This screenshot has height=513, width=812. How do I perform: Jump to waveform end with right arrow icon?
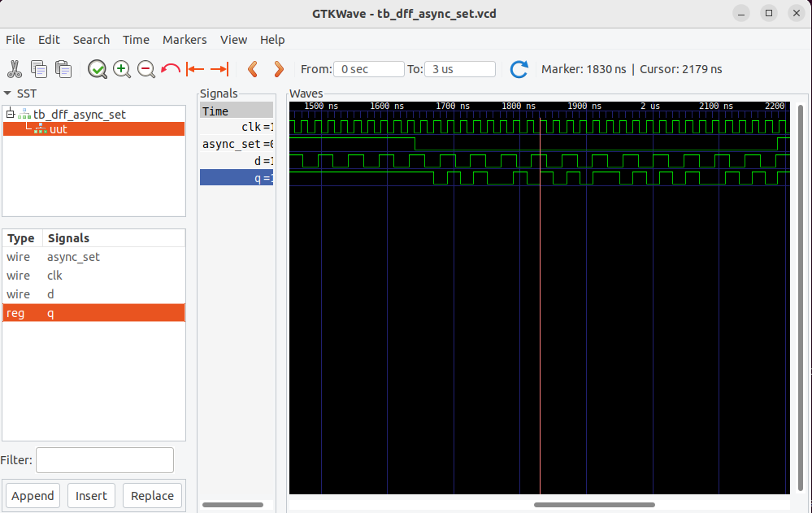216,69
